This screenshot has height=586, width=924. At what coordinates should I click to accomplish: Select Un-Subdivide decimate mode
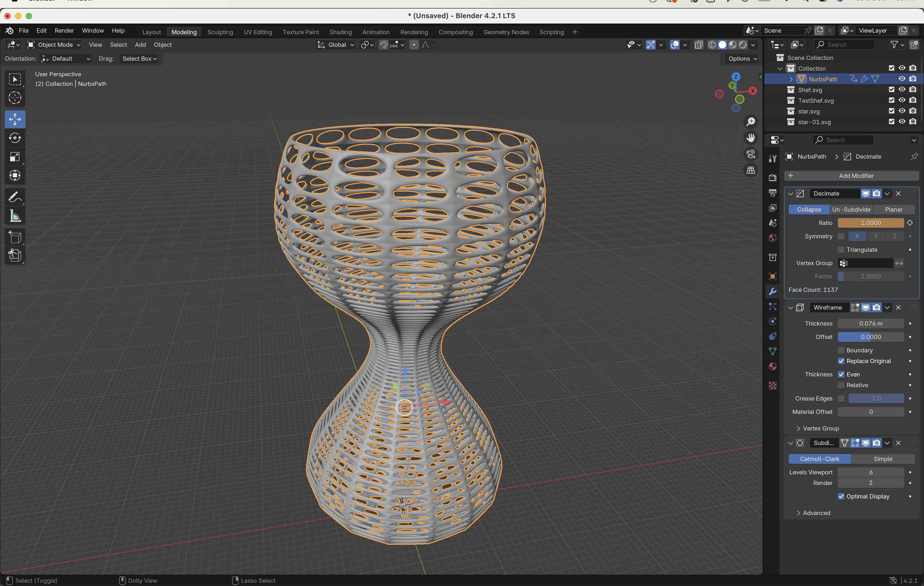click(x=851, y=210)
